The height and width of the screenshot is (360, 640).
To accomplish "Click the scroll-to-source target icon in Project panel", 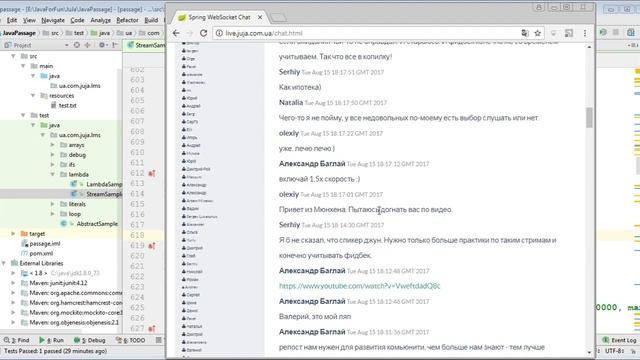I will pos(77,45).
